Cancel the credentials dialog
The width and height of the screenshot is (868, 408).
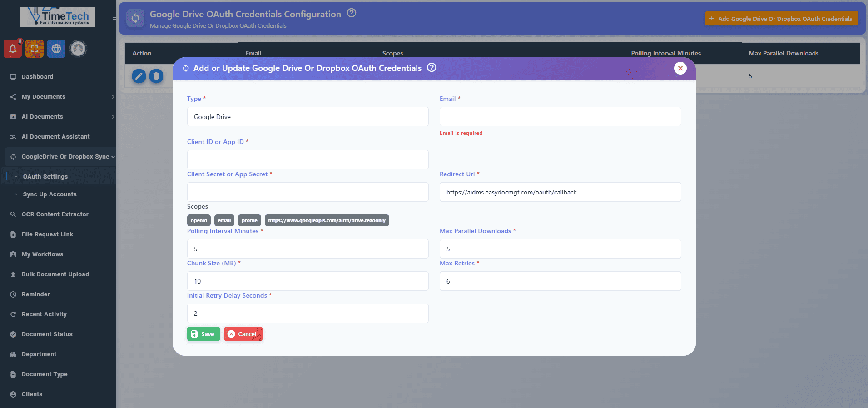(x=243, y=334)
